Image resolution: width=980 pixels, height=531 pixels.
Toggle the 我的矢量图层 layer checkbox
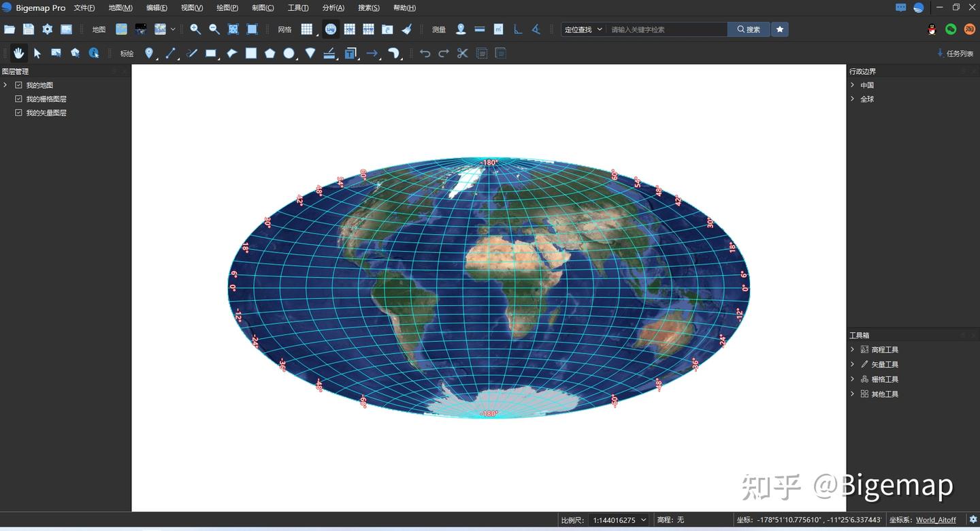18,112
